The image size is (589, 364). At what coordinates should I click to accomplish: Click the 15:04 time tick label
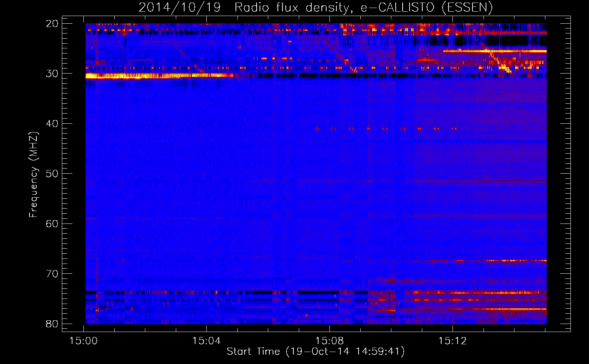[x=207, y=341]
